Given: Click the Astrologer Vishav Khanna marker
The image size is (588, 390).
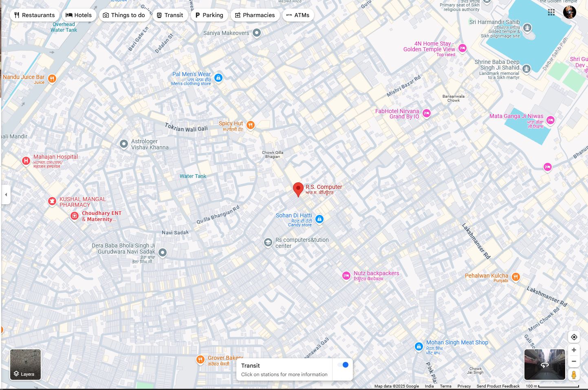Looking at the screenshot, I should (x=124, y=144).
